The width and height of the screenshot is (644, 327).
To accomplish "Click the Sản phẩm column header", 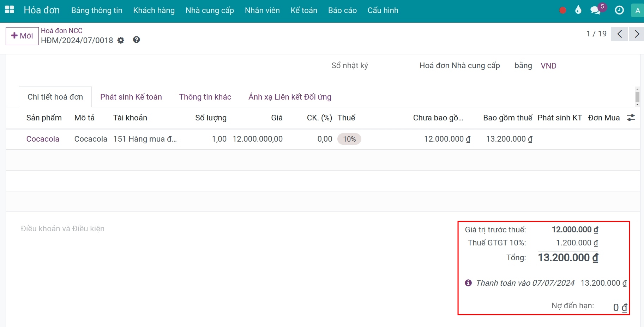I will [x=44, y=118].
